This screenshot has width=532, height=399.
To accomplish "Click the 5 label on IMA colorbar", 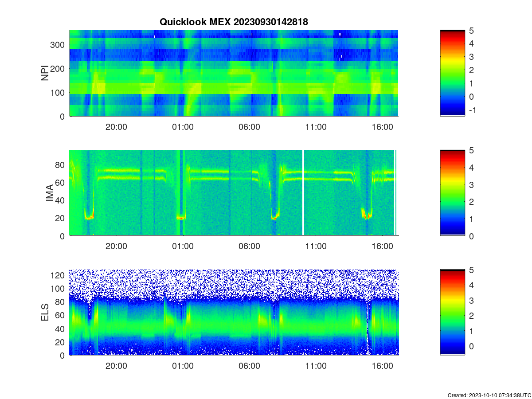I will [471, 150].
